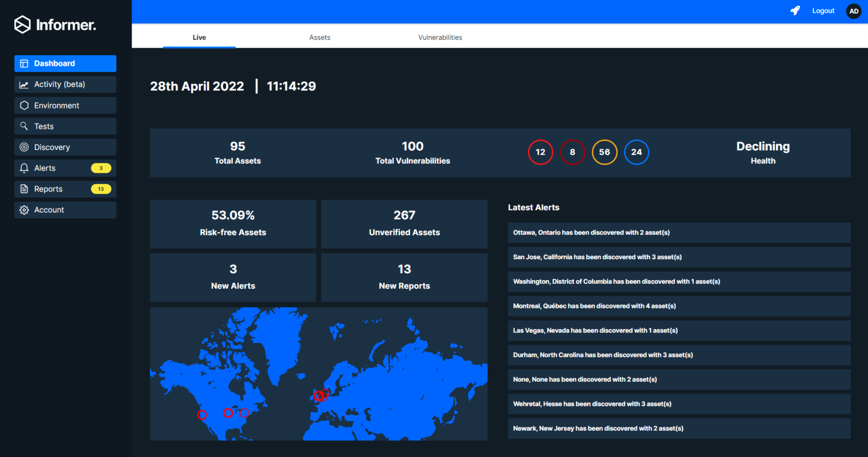Image resolution: width=868 pixels, height=457 pixels.
Task: Click the blue circle showing 24
Action: tap(636, 152)
